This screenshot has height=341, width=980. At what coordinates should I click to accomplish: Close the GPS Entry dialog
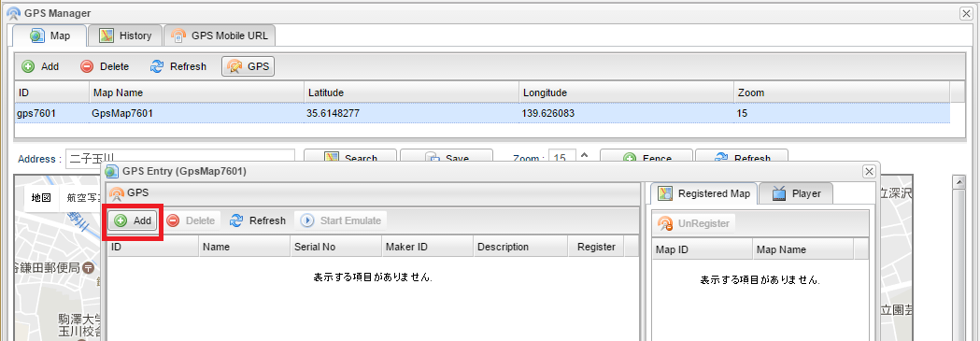[x=869, y=171]
